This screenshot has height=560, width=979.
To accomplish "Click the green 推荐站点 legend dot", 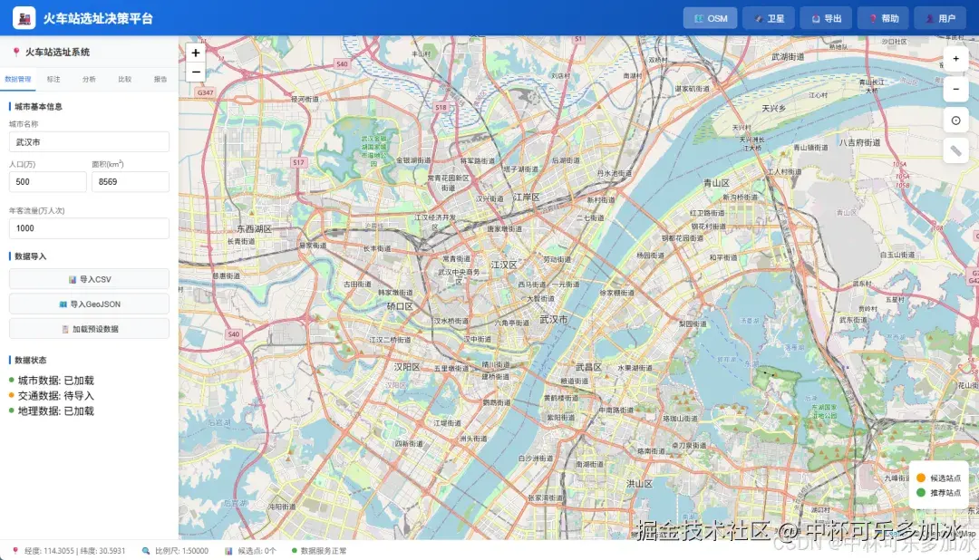I will [920, 493].
